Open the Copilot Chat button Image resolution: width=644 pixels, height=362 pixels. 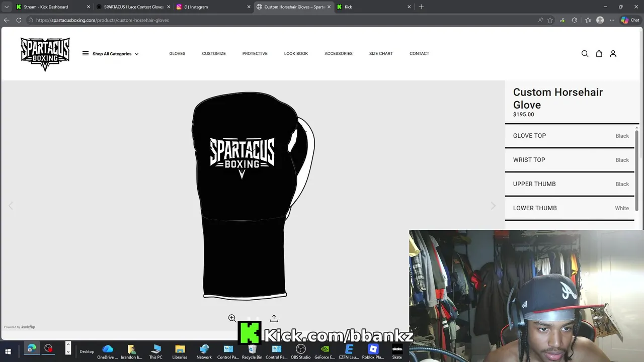[x=630, y=20]
